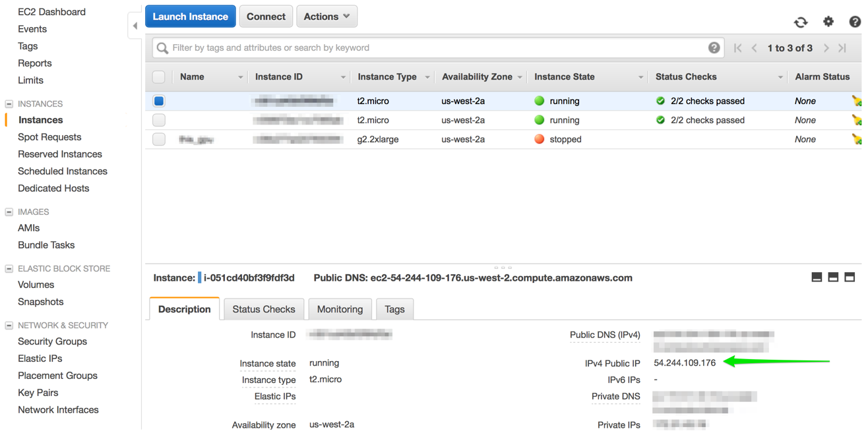Open the settings gear icon
868x431 pixels.
click(x=828, y=22)
